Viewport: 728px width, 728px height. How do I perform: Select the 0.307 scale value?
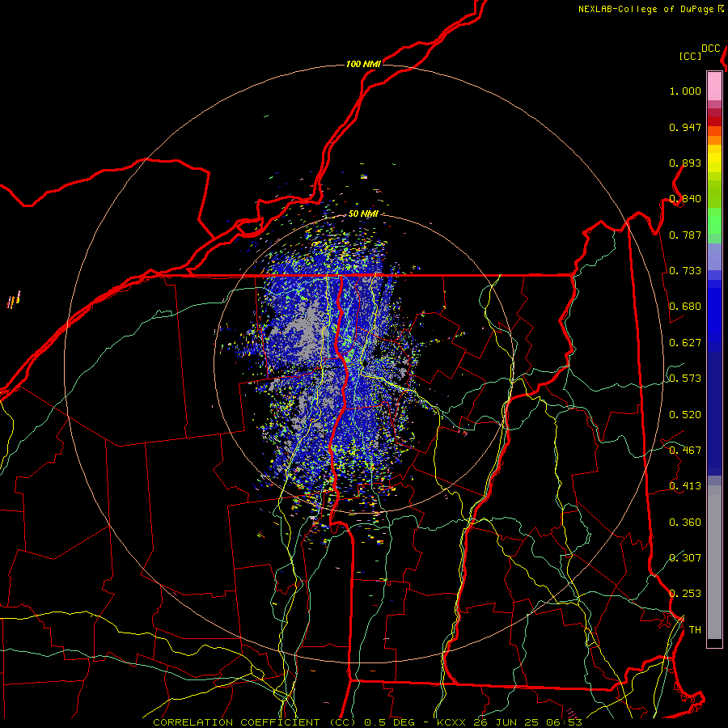(x=685, y=558)
